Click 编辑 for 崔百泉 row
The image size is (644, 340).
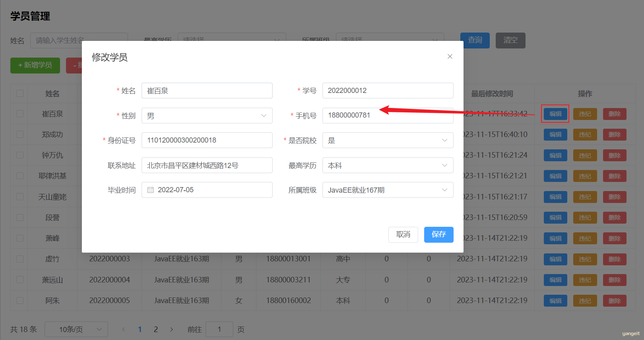(555, 114)
